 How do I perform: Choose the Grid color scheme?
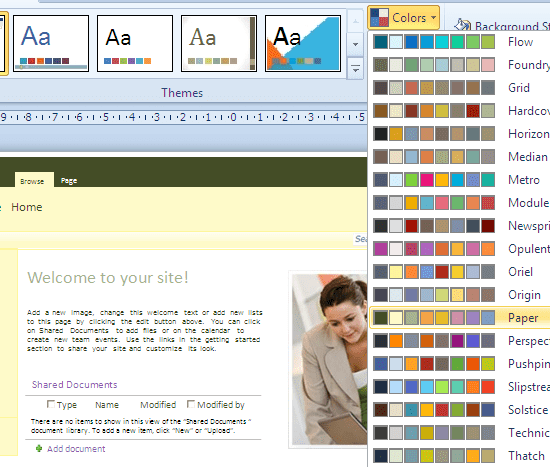[x=460, y=88]
